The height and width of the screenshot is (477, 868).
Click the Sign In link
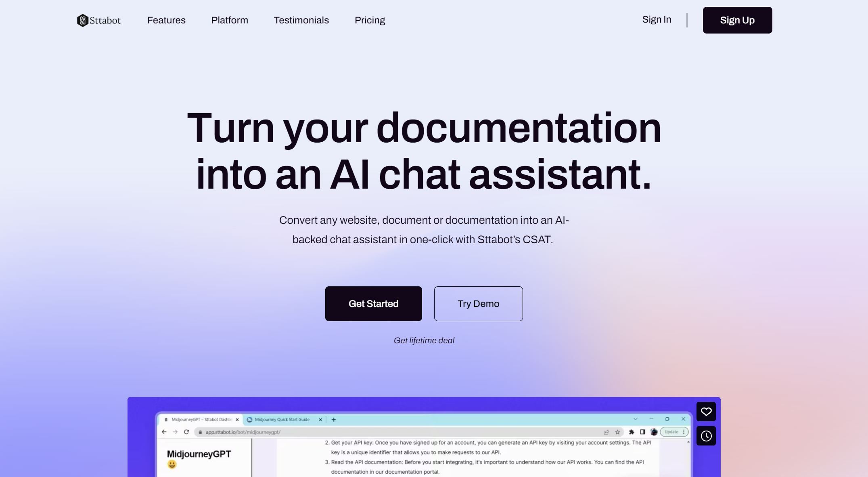tap(657, 19)
